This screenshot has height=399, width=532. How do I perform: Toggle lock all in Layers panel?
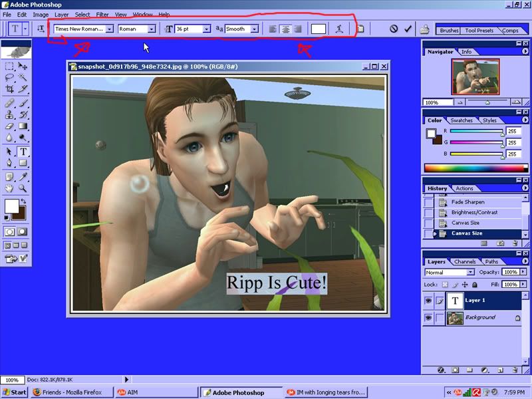pyautogui.click(x=475, y=285)
